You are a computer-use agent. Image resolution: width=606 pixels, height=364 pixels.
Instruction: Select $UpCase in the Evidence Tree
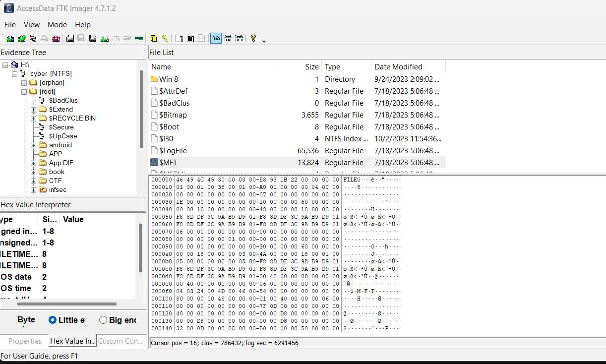[x=63, y=136]
